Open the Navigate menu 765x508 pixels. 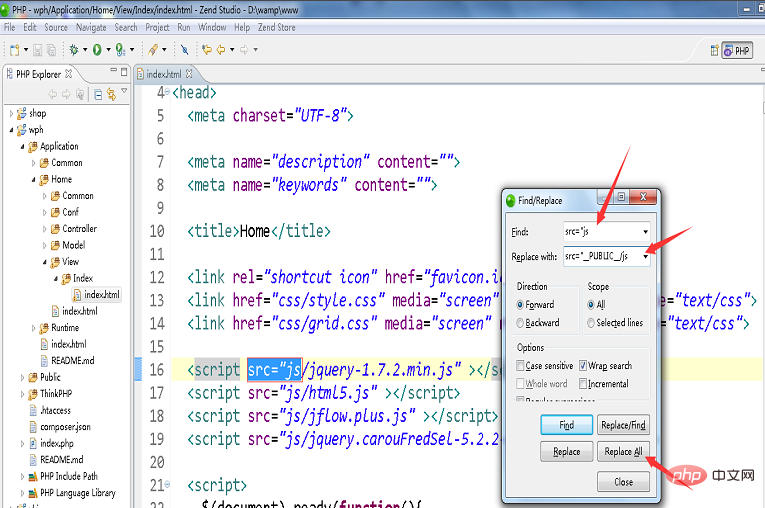tap(91, 28)
